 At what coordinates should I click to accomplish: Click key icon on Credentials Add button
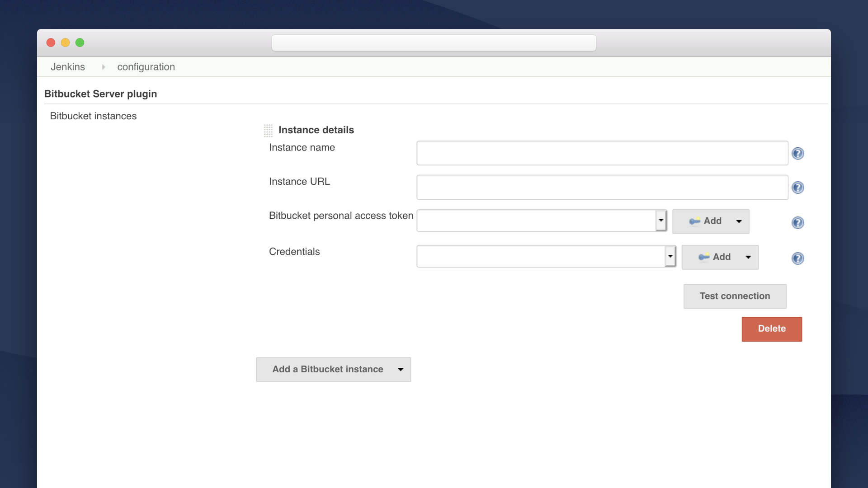coord(703,257)
